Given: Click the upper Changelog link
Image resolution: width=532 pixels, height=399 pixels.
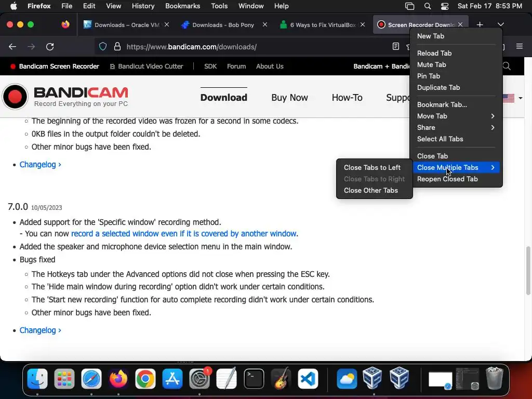Looking at the screenshot, I should click(x=41, y=165).
